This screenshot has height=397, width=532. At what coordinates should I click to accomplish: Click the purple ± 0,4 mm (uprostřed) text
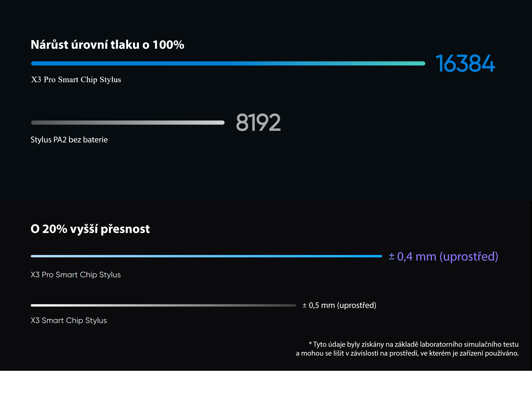443,256
